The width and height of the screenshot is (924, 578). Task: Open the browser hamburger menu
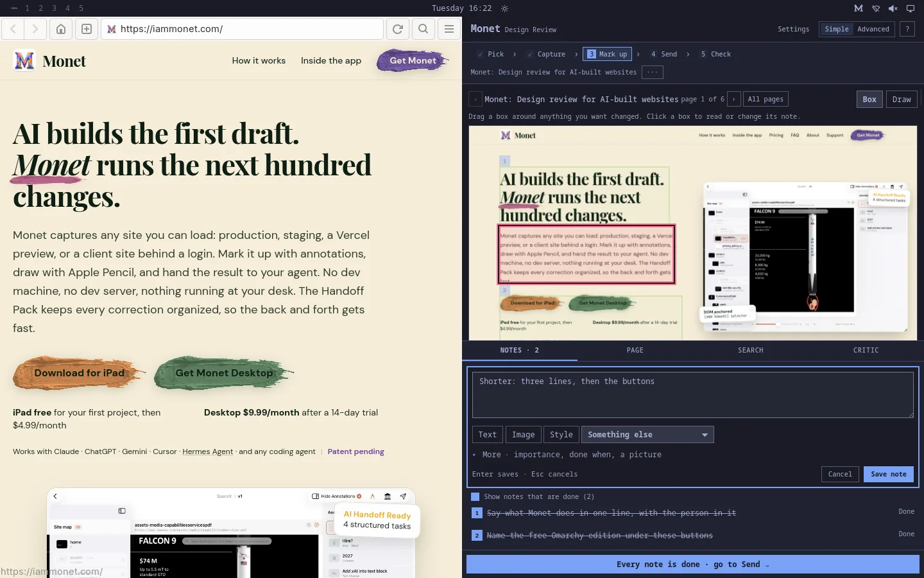449,29
